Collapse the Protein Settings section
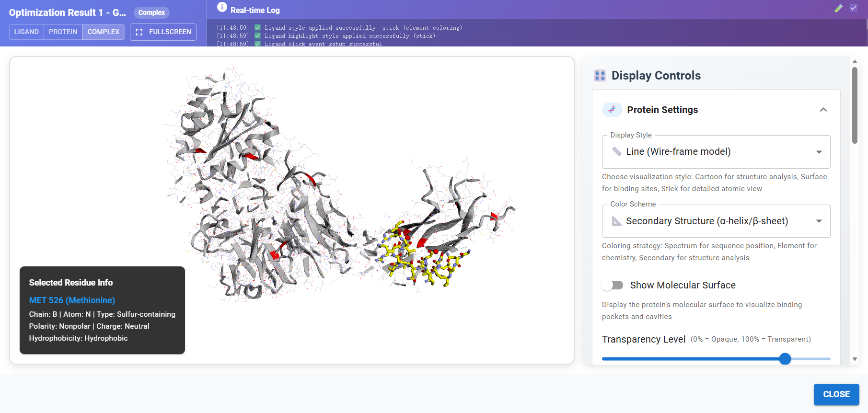The image size is (868, 413). 823,110
